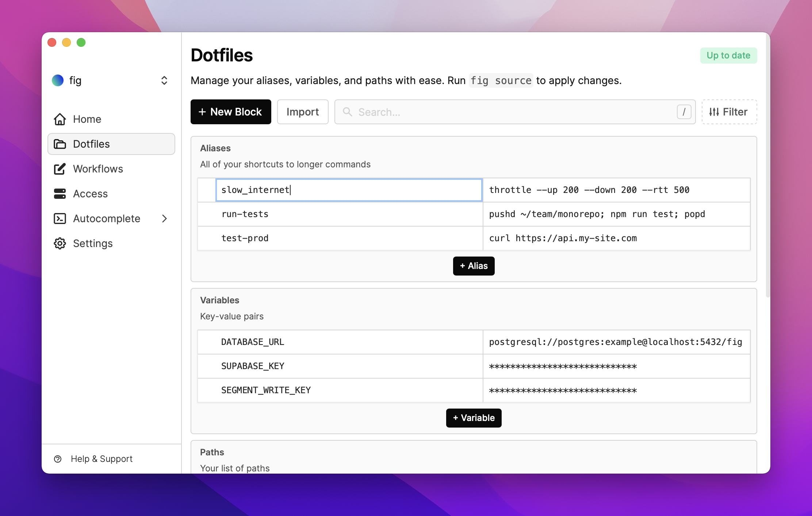Click the Home house icon
The height and width of the screenshot is (516, 812).
60,119
